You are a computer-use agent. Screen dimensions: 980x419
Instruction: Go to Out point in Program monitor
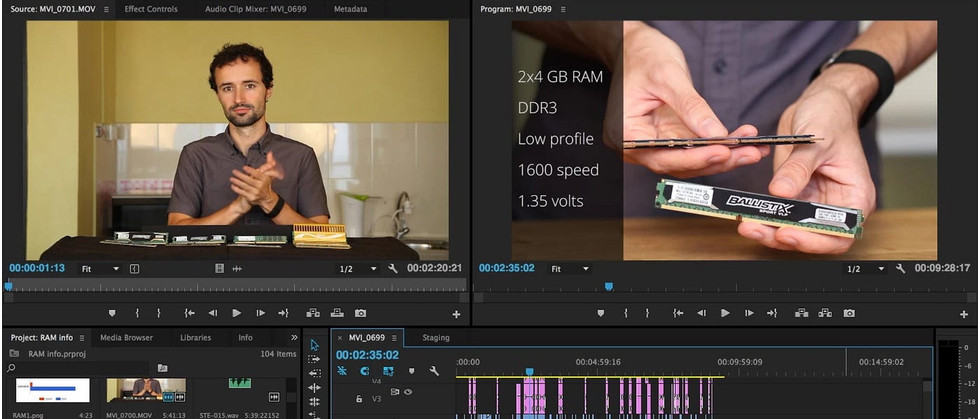tap(771, 313)
